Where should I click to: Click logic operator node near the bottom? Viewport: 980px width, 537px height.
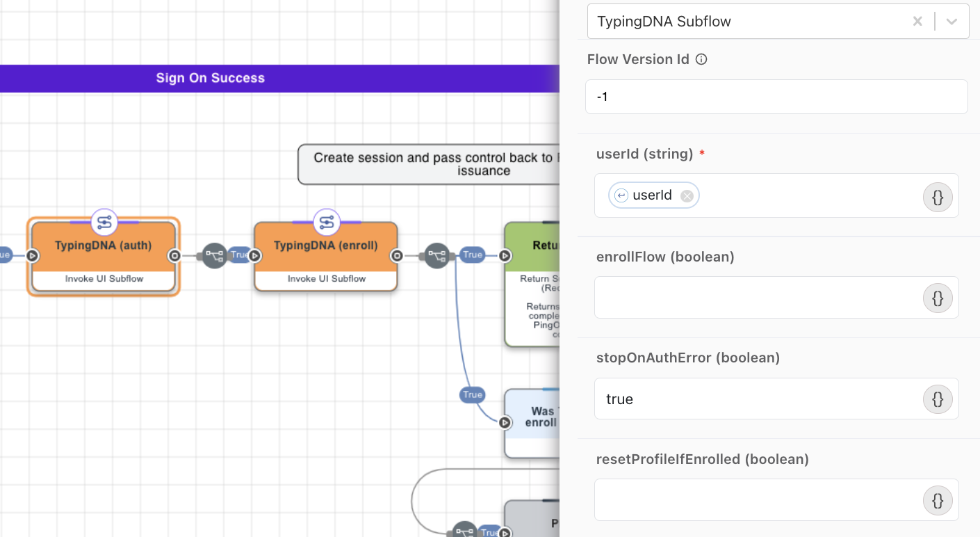click(464, 531)
